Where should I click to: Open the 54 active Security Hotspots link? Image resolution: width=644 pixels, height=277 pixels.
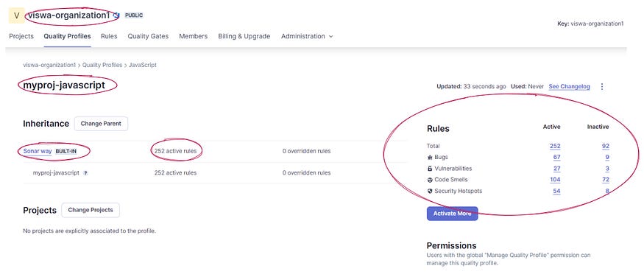[x=557, y=191]
